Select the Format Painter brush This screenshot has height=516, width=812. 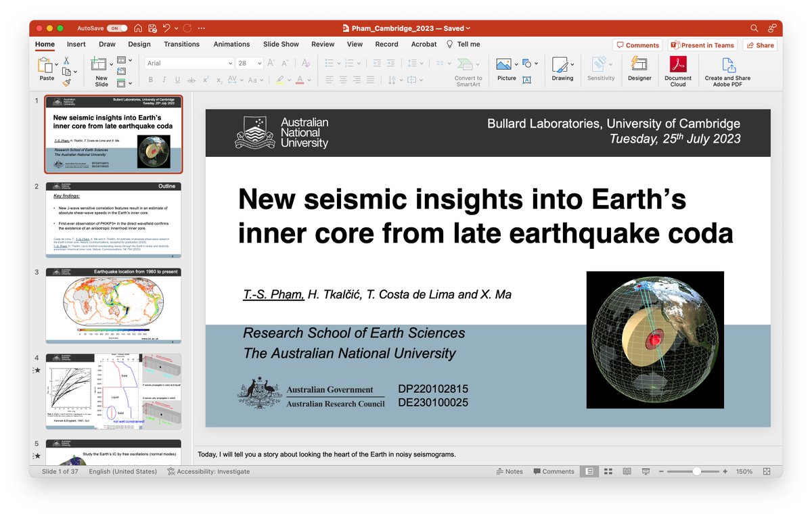pos(66,83)
